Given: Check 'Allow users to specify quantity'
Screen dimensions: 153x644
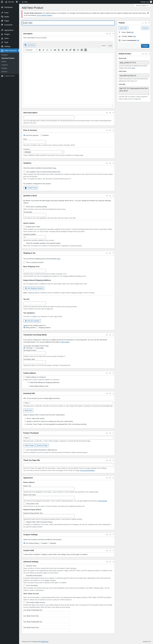Looking at the screenshot, I should click(24, 206).
